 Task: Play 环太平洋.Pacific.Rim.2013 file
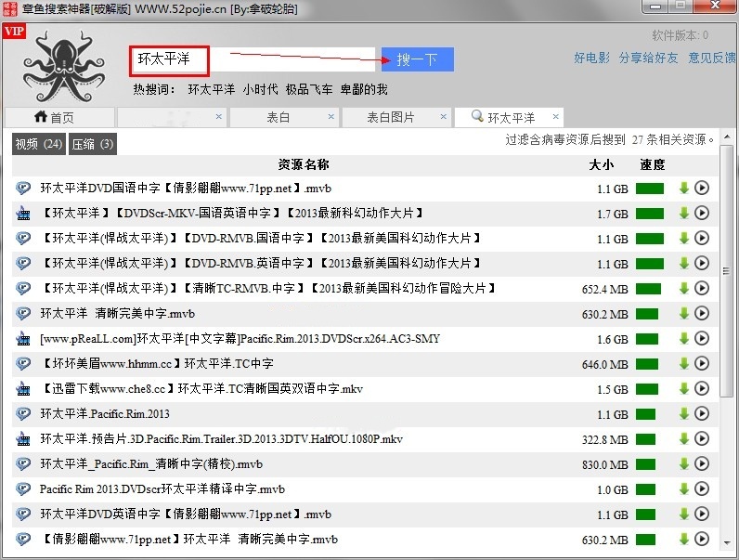tap(702, 413)
